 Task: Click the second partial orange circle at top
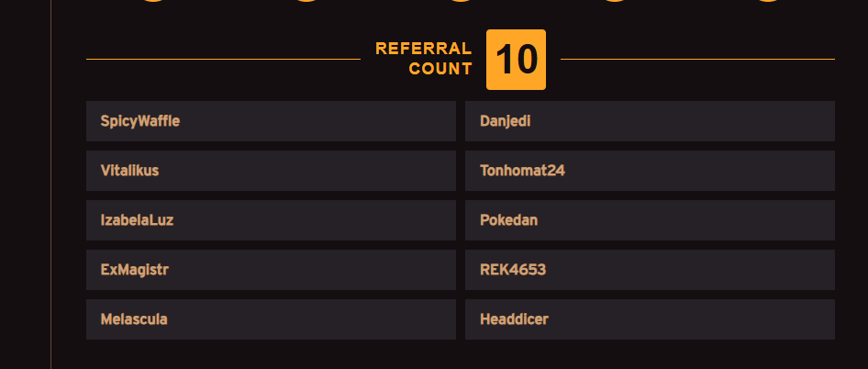(x=307, y=1)
